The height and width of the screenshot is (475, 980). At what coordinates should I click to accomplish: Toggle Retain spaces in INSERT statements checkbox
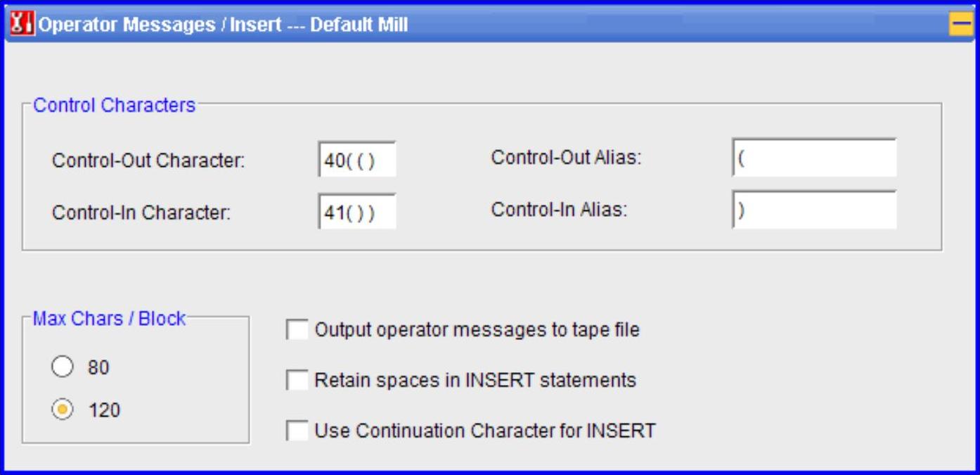click(297, 381)
